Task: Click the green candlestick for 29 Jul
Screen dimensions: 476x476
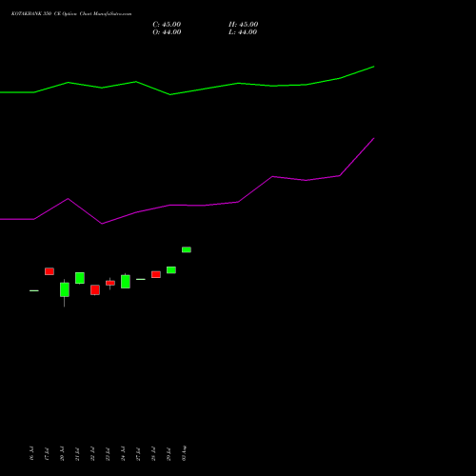Action: tap(171, 270)
